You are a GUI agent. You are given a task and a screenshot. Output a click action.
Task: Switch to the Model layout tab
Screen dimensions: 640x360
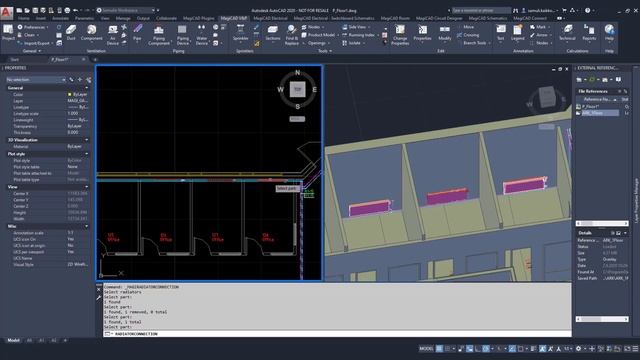(13, 340)
